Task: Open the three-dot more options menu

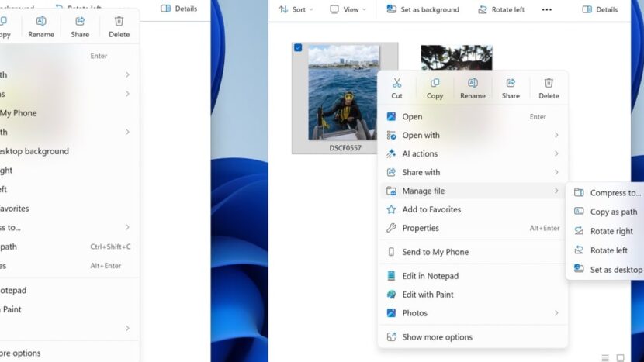Action: tap(547, 9)
